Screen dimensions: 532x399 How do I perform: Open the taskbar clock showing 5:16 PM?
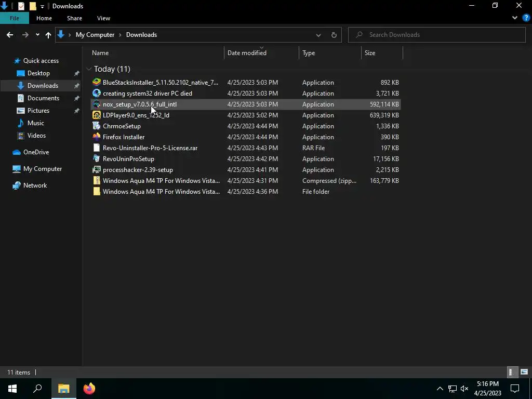487,389
